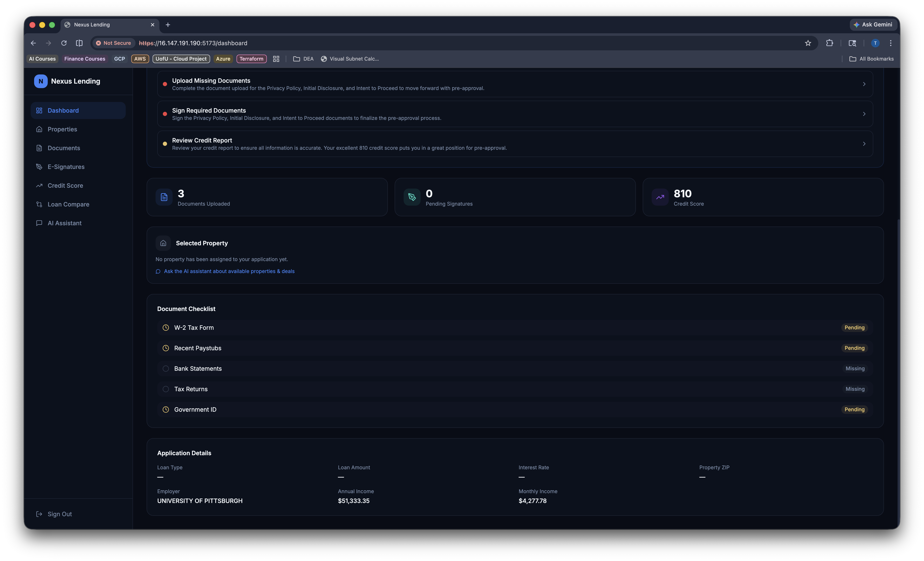Click the empty circle beside Bank Statements

(x=166, y=369)
